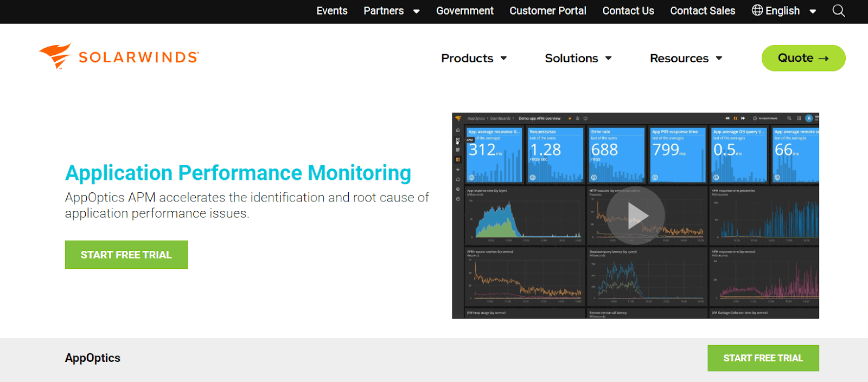Click the SolarWinds logo
The width and height of the screenshot is (868, 382).
(x=119, y=56)
